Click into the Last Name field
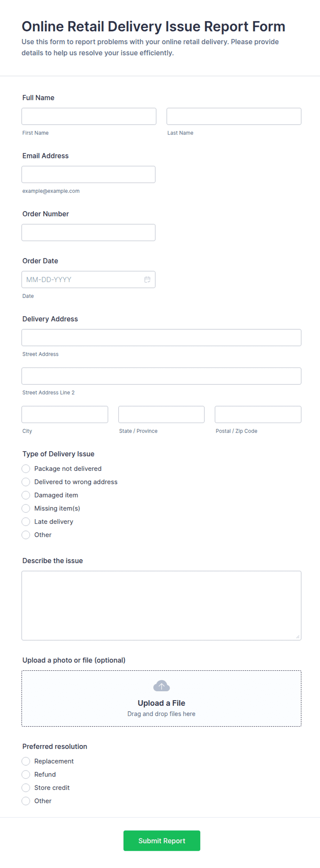This screenshot has height=868, width=320. [234, 116]
